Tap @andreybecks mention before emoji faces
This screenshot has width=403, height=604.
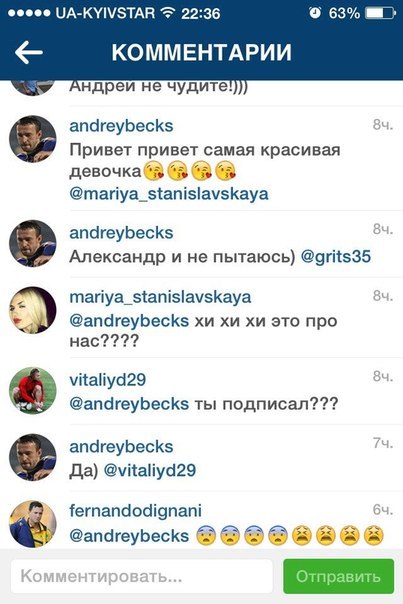pos(129,536)
